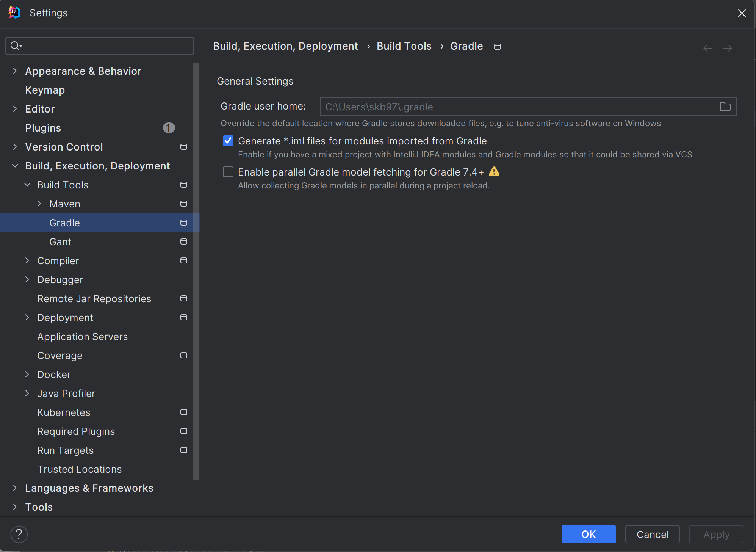Viewport: 756px width, 552px height.
Task: Expand the Docker node
Action: [x=27, y=374]
